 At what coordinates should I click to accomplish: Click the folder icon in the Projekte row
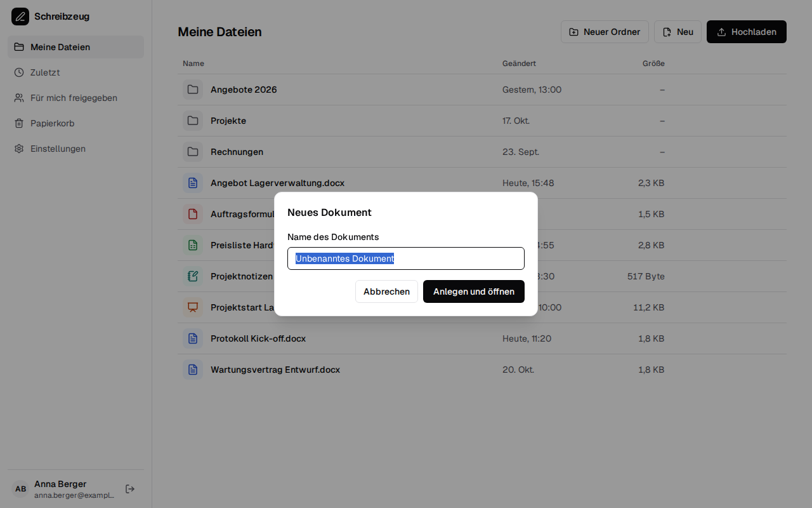point(193,121)
